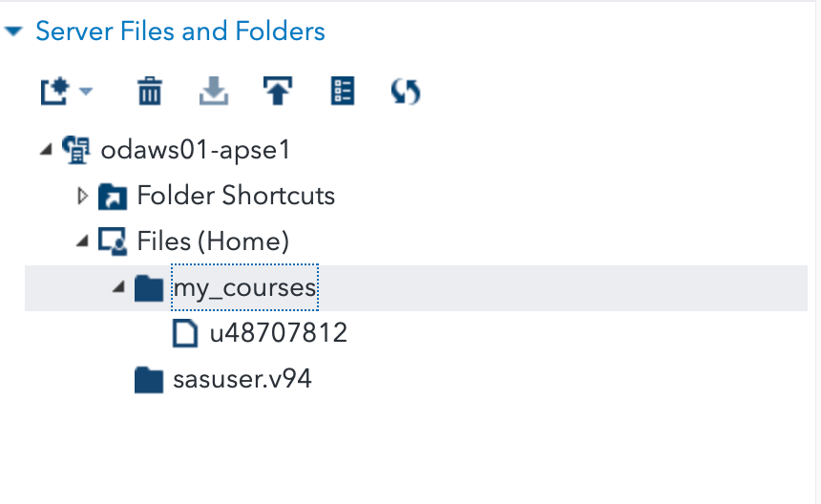Click the Server Files and Folders heading

(180, 31)
